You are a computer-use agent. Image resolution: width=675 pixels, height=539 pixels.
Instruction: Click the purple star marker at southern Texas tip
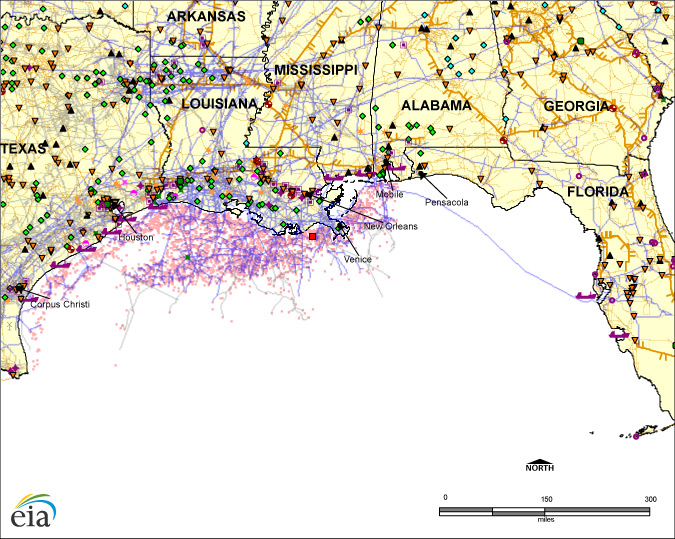(x=14, y=369)
